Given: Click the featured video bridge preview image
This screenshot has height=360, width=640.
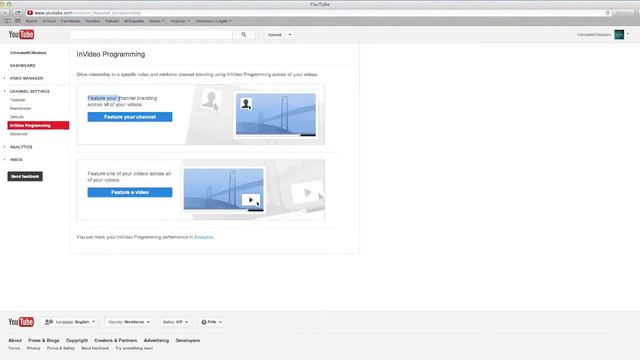Looking at the screenshot, I should click(224, 189).
